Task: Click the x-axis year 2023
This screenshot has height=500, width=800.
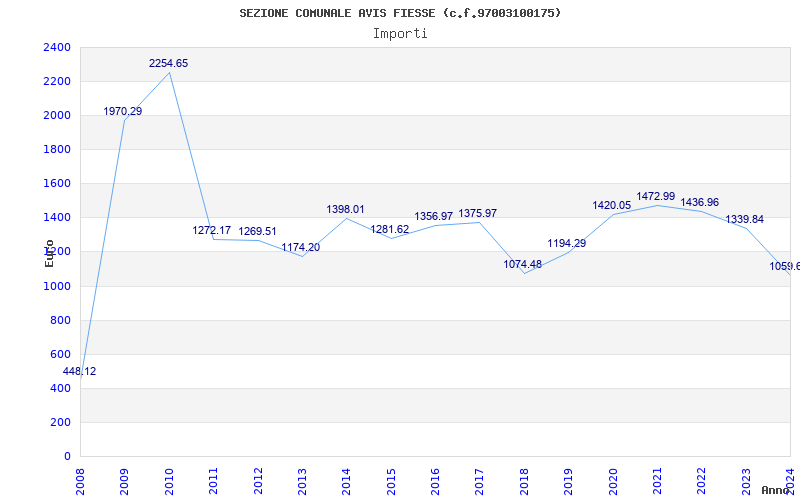Action: point(746,481)
